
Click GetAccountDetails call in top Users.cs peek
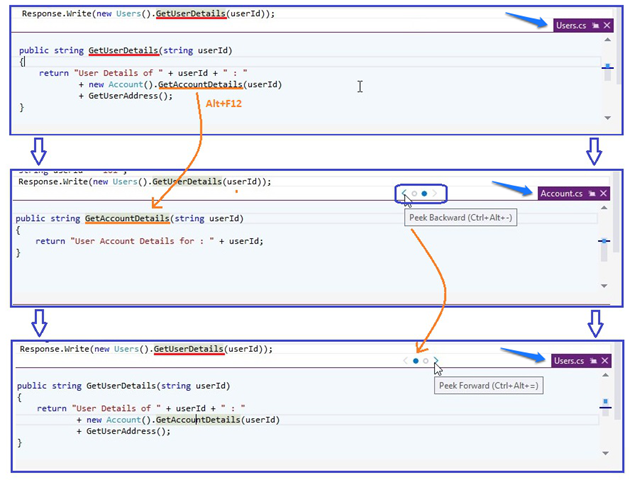[200, 85]
